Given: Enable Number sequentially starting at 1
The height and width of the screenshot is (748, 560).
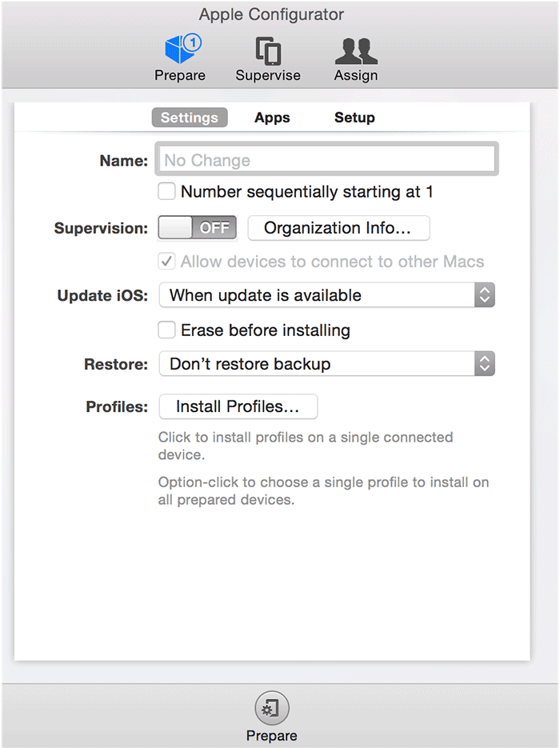Looking at the screenshot, I should tap(166, 191).
